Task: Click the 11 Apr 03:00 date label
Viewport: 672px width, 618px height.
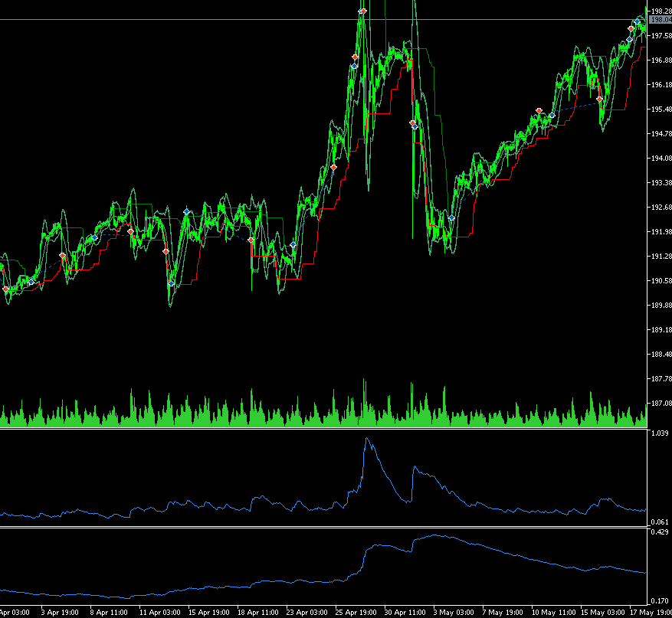Action: 162,613
